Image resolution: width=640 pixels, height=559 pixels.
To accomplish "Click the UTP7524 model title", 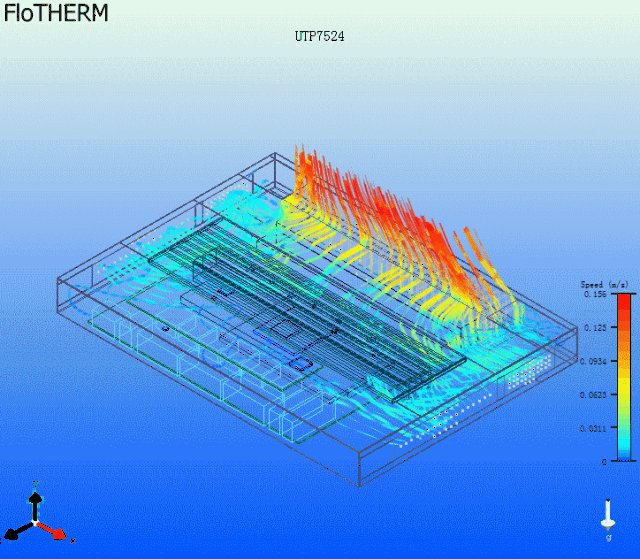I will coord(320,36).
